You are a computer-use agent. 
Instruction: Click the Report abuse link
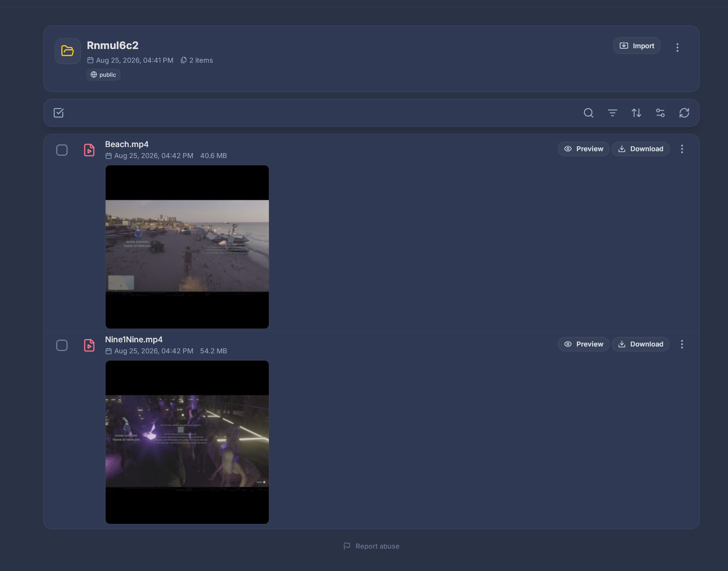tap(371, 546)
